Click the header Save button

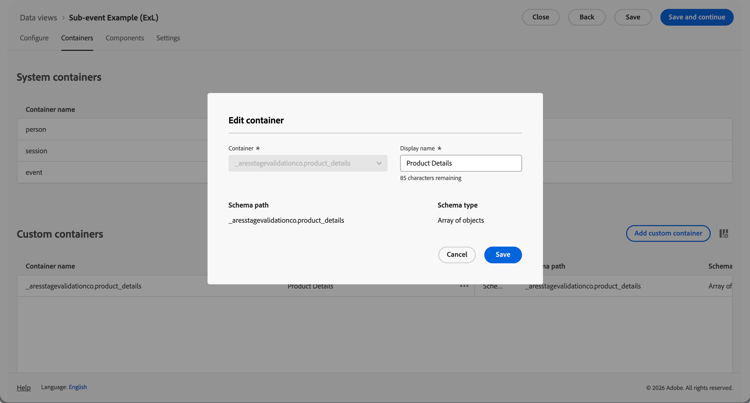(633, 17)
